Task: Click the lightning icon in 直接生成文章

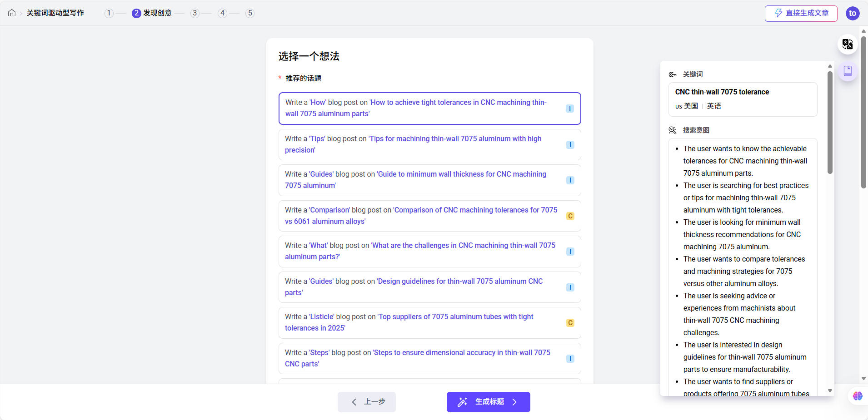Action: coord(779,13)
